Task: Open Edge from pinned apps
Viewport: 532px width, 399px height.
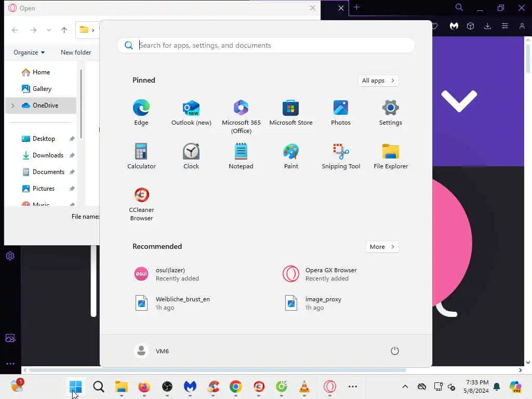Action: tap(141, 113)
